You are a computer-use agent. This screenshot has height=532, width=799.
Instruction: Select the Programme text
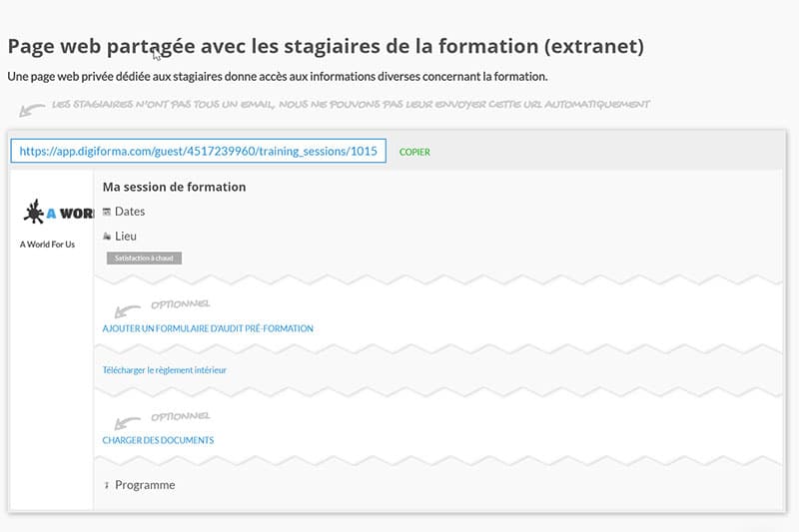click(x=145, y=485)
